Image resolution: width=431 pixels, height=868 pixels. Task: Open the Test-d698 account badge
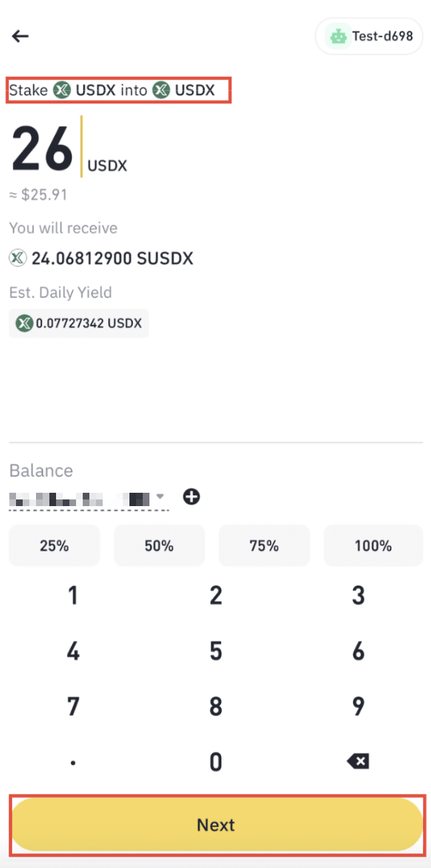pyautogui.click(x=369, y=36)
